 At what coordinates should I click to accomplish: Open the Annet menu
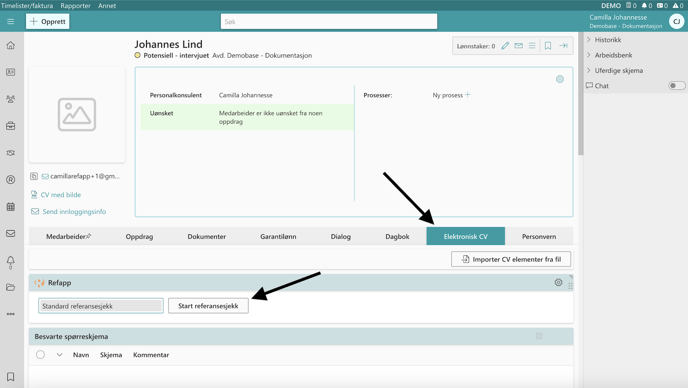click(x=107, y=6)
